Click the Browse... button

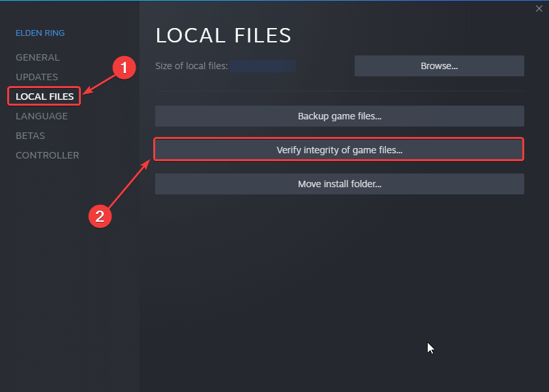(x=439, y=66)
